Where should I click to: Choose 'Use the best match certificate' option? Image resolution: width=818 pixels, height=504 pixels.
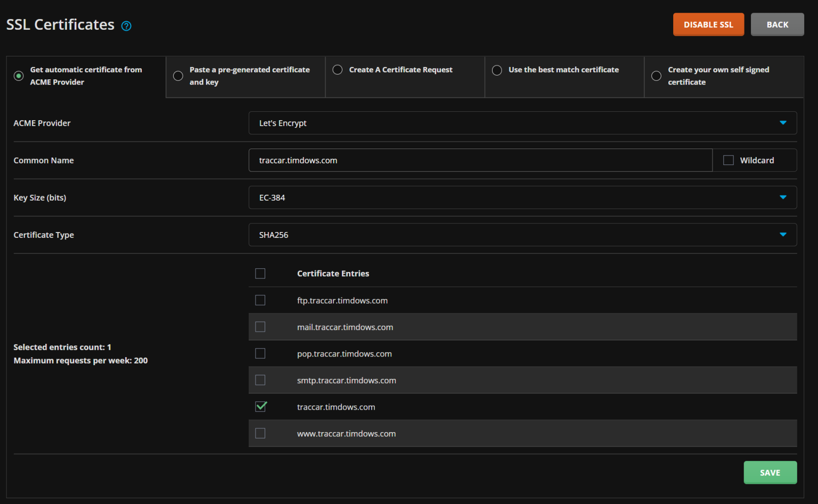point(497,70)
